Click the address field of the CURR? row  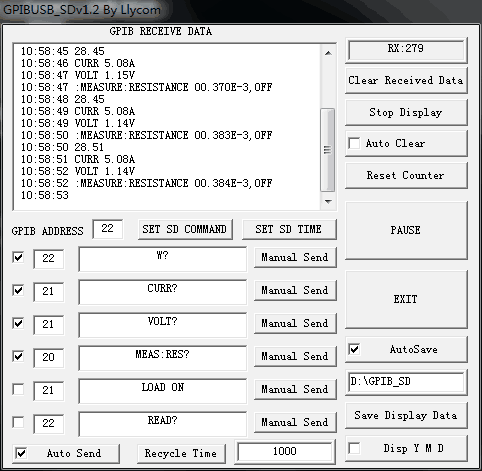pos(48,291)
